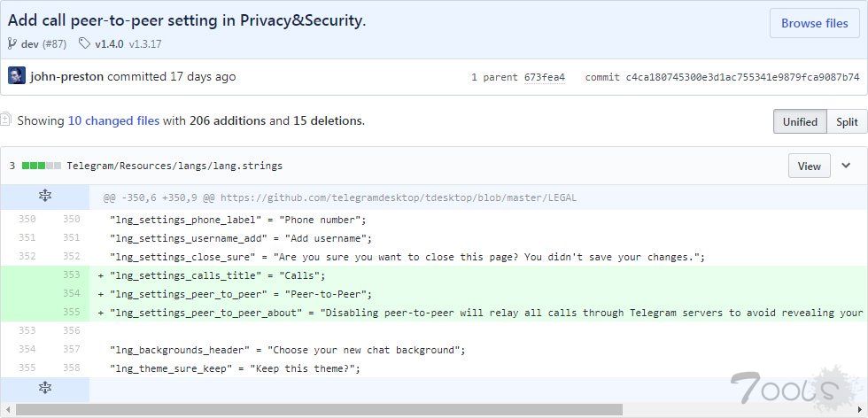Click the branch icon beside dev
Image resolution: width=868 pixels, height=418 pixels.
pos(12,43)
